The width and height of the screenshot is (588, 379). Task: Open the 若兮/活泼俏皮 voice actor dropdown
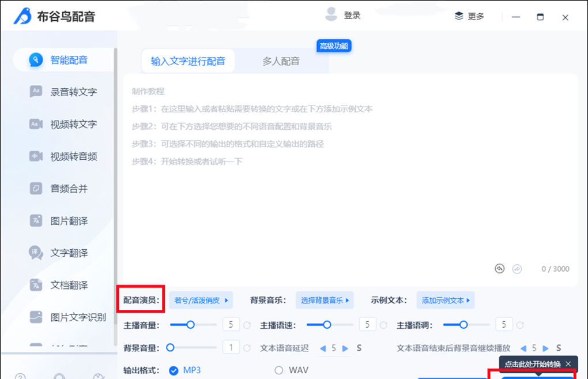point(201,300)
